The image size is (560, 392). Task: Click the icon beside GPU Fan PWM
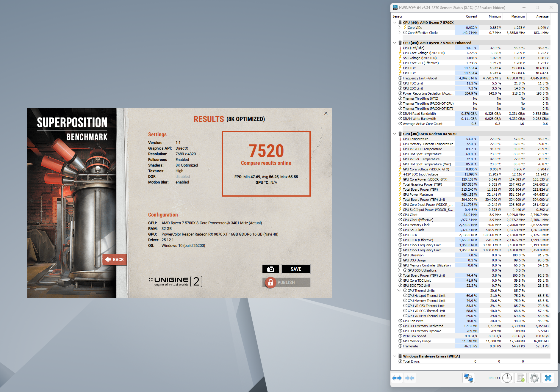(x=400, y=321)
